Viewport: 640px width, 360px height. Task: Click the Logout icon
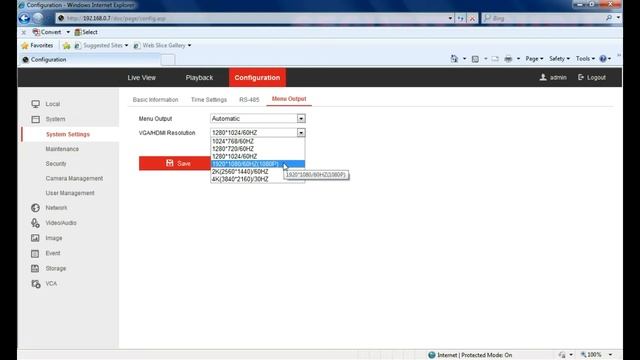tap(581, 77)
